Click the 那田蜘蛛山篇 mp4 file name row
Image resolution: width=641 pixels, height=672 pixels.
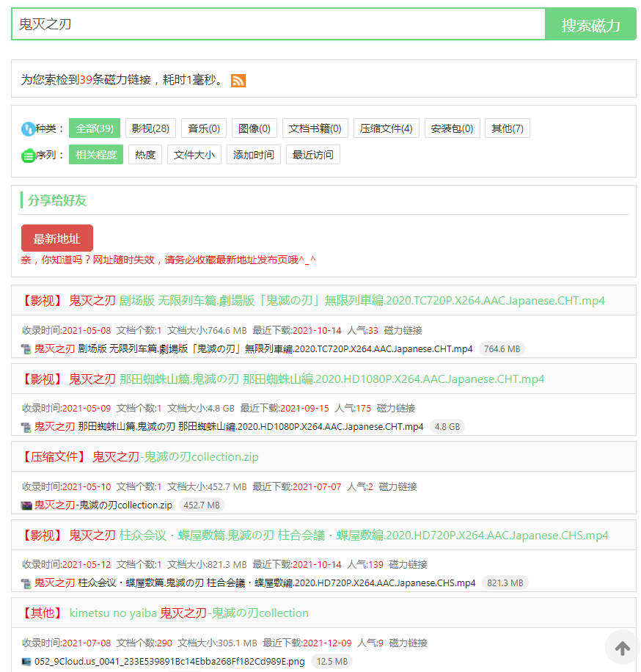229,427
